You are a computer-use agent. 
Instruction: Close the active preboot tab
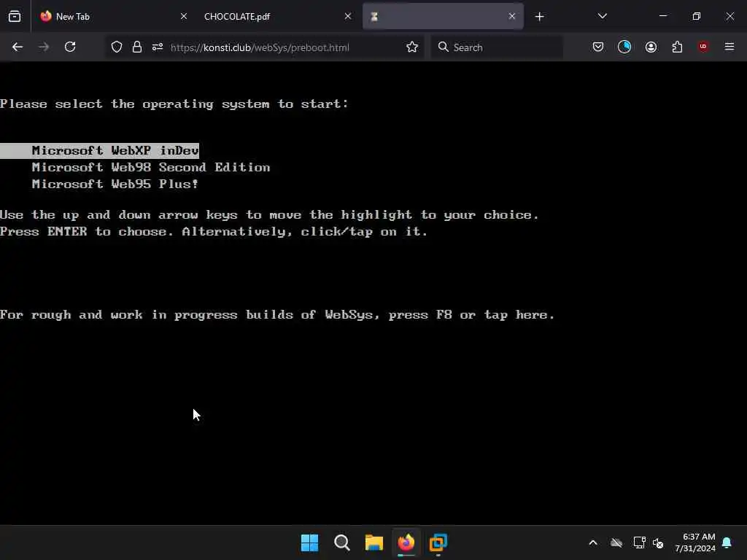pyautogui.click(x=512, y=16)
